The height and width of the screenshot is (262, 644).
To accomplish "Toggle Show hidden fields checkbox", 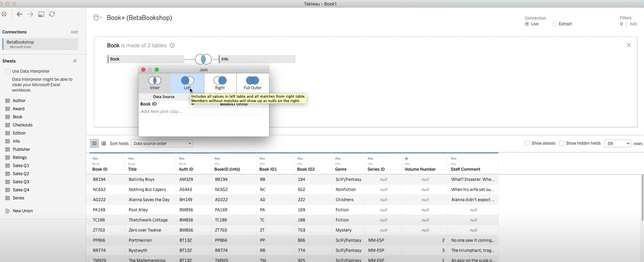I will [x=562, y=143].
